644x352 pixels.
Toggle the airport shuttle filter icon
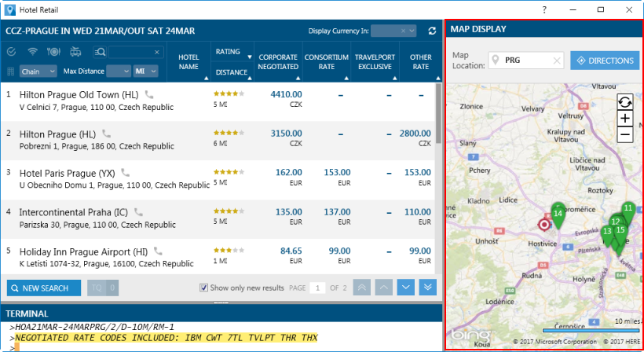click(x=75, y=52)
